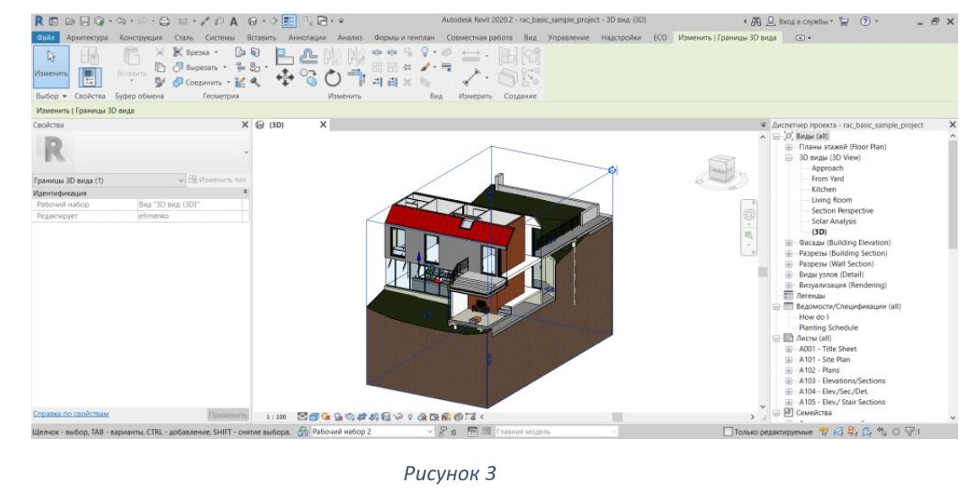This screenshot has height=498, width=980.
Task: Click the Соединить (Join) geometry tool
Action: click(200, 83)
